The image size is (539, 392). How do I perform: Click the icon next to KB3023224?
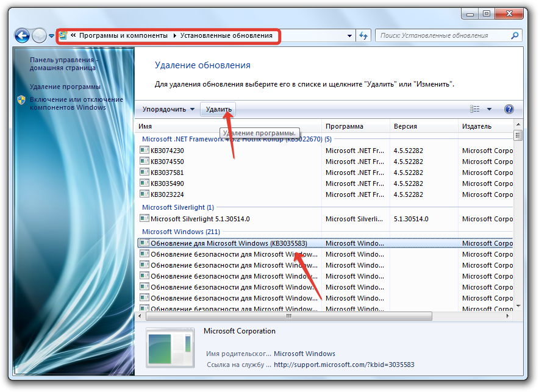click(145, 194)
